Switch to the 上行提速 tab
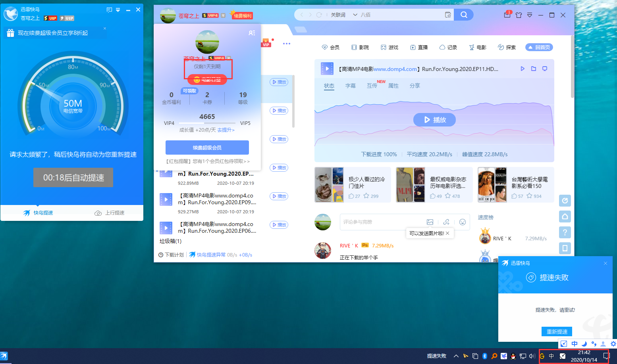The image size is (617, 364). [x=110, y=213]
